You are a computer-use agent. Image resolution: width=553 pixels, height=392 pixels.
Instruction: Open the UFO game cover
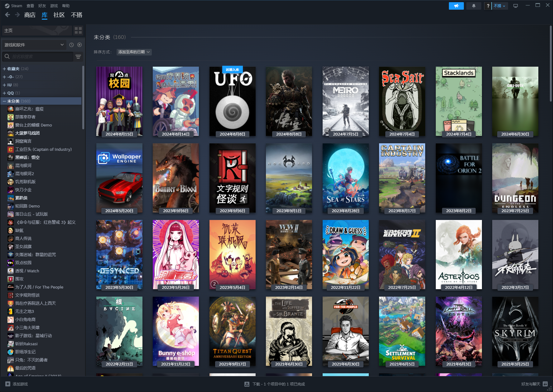pos(233,101)
